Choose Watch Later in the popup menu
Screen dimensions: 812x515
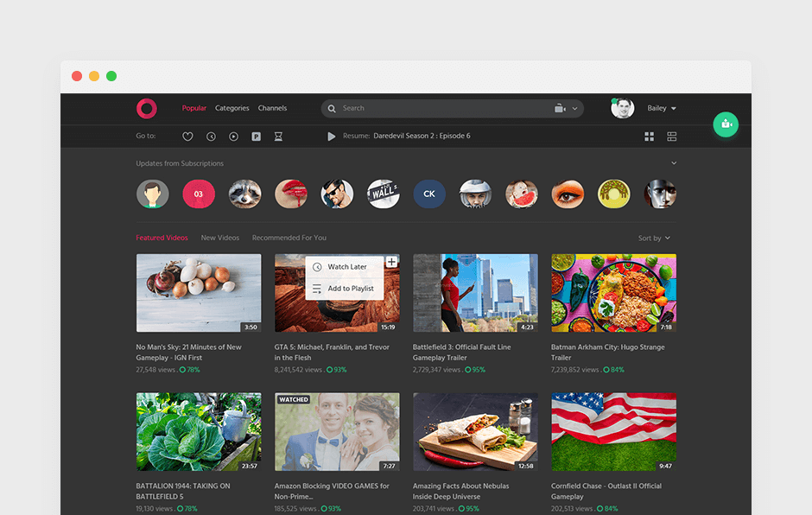pyautogui.click(x=346, y=267)
